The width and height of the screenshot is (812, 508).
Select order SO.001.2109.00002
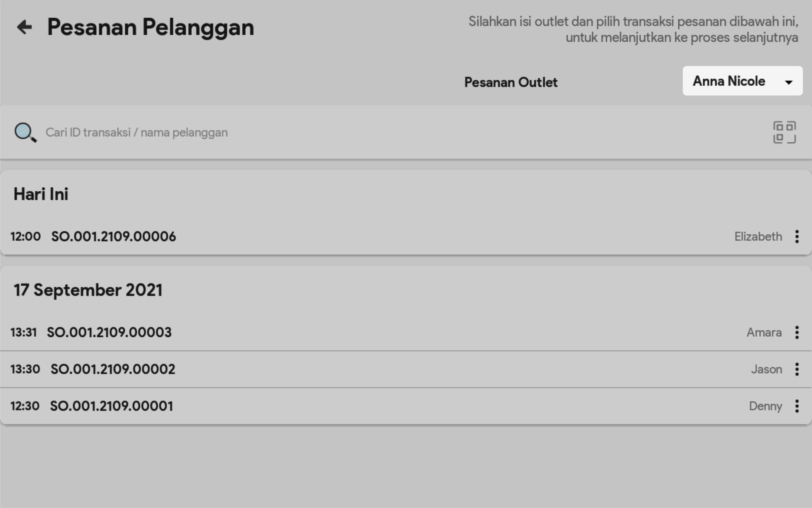click(x=113, y=369)
